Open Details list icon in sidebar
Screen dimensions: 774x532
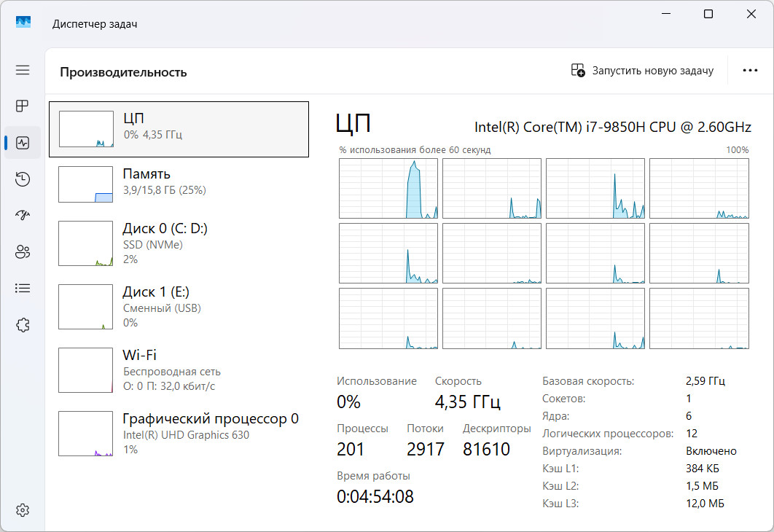click(x=23, y=288)
